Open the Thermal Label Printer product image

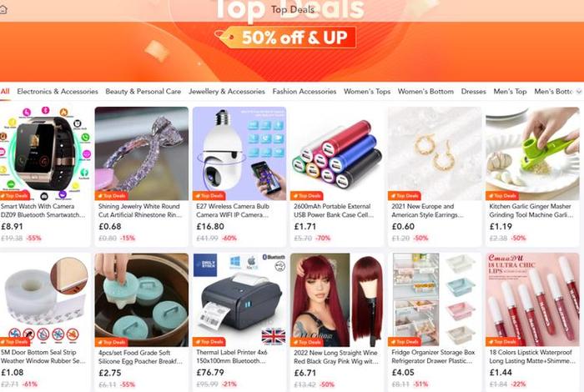click(239, 300)
